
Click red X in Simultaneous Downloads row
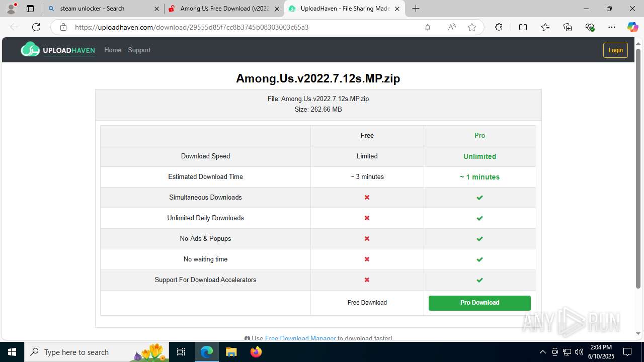point(367,197)
